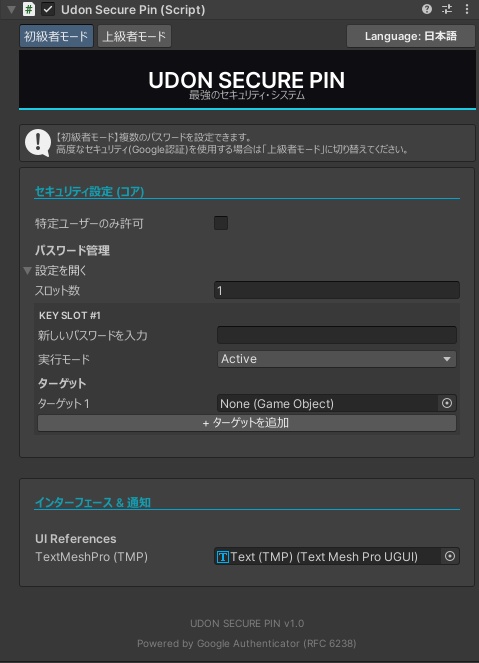479x663 pixels.
Task: Enable 特定ユーザーのみ許可 checkbox
Action: point(221,223)
